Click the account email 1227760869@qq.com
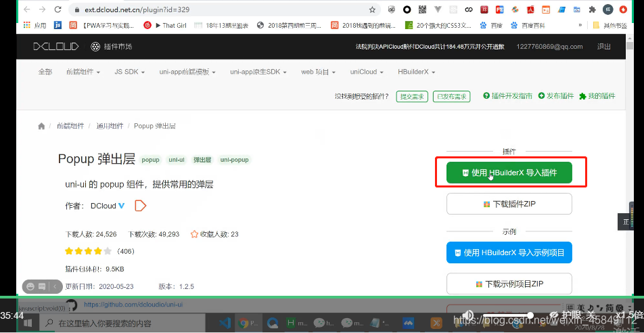 point(549,47)
